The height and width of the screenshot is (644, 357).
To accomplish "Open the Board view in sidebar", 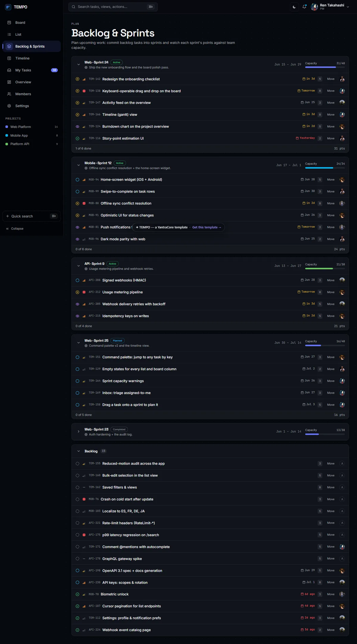I will (32, 23).
